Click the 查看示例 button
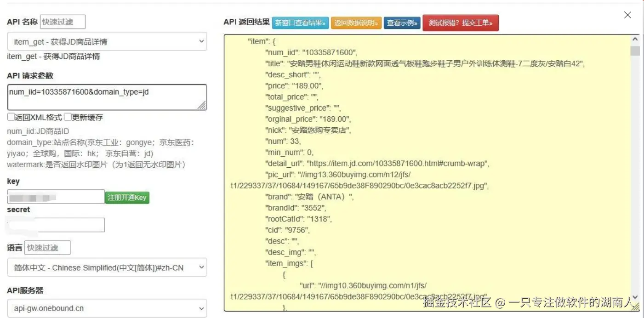Viewport: 644px width, 318px height. tap(402, 23)
